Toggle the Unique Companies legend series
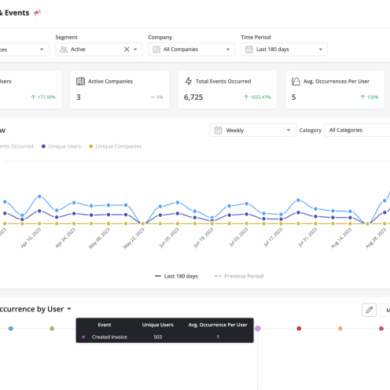The width and height of the screenshot is (390, 390). point(115,146)
